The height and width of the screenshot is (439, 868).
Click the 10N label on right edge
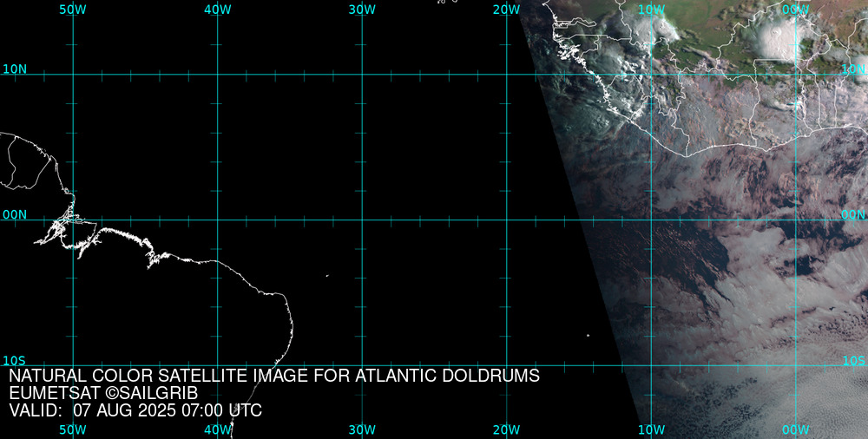click(x=853, y=69)
